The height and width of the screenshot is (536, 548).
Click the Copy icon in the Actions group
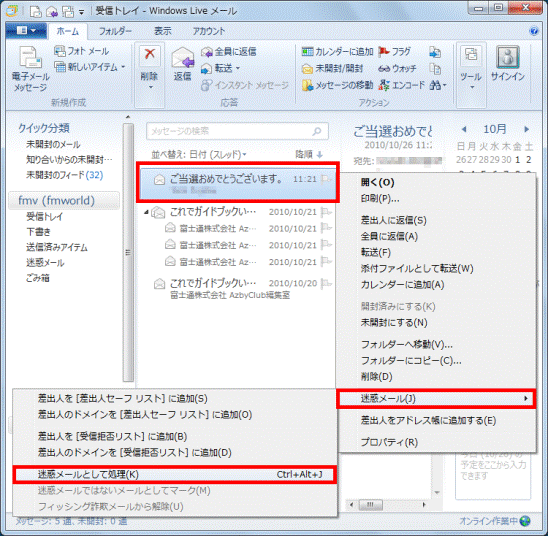click(435, 69)
